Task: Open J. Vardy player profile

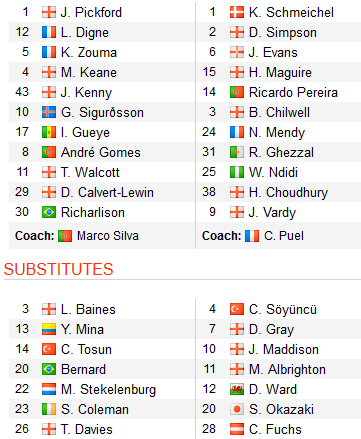Action: (272, 213)
